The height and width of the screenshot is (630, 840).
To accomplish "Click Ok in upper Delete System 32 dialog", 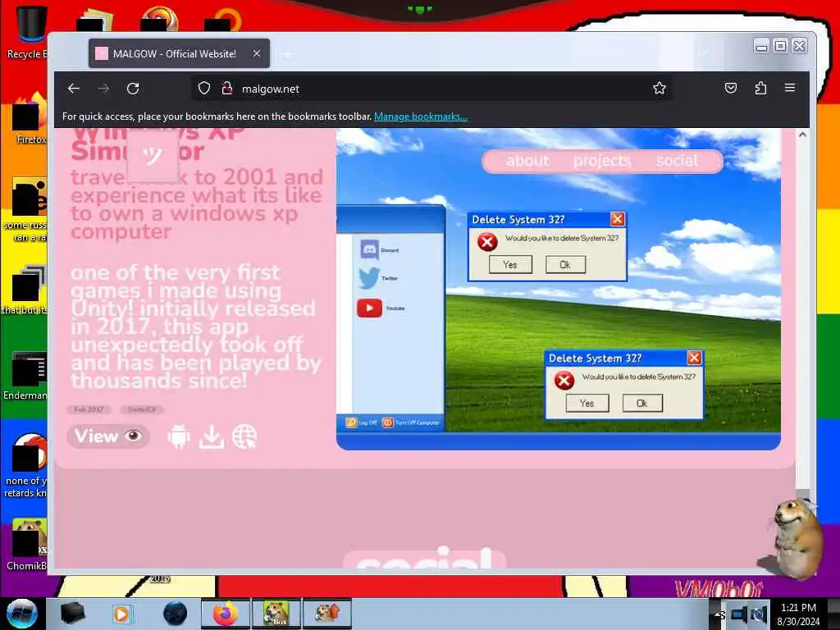I will [565, 265].
